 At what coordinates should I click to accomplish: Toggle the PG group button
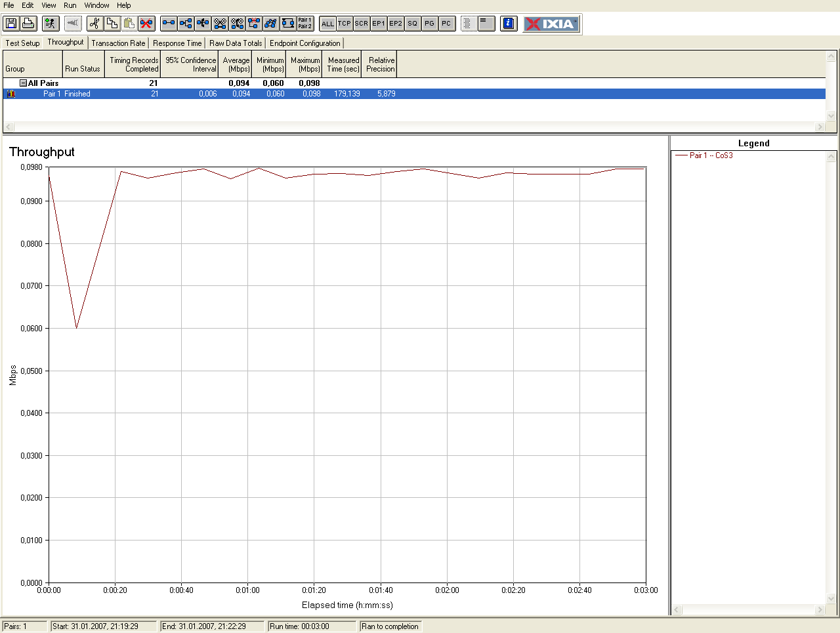429,24
